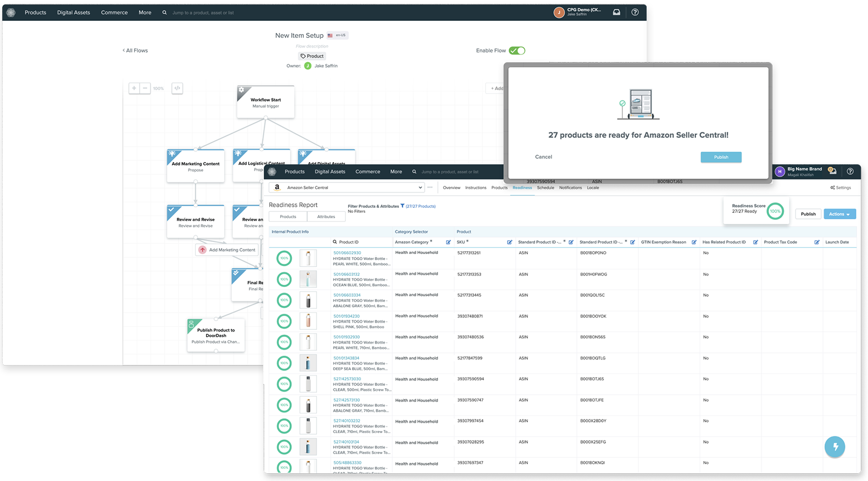Click gear icon on Workflow Start node
Viewport: 868px width, 481px height.
coord(241,90)
